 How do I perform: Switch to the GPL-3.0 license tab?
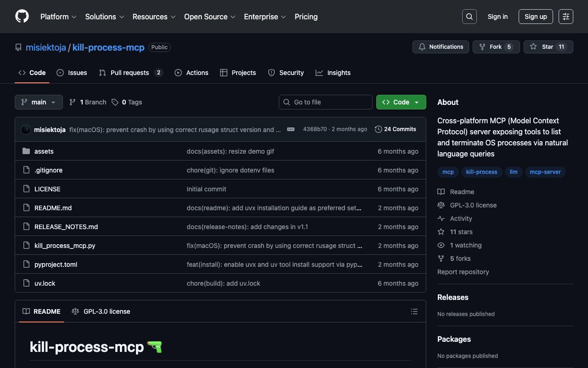click(101, 311)
